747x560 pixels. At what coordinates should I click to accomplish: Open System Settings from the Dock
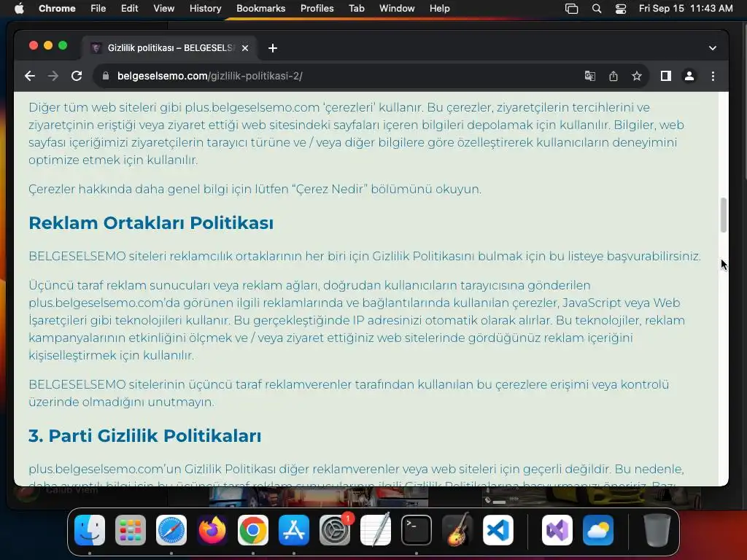(x=334, y=530)
